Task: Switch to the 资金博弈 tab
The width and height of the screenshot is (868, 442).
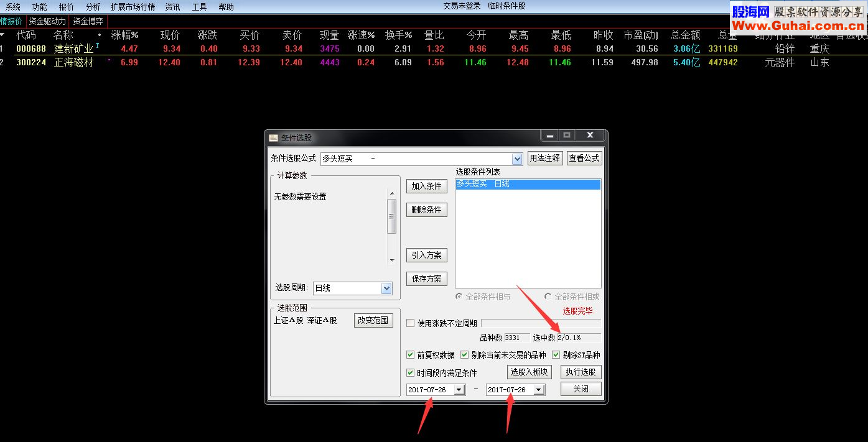Action: (x=88, y=21)
